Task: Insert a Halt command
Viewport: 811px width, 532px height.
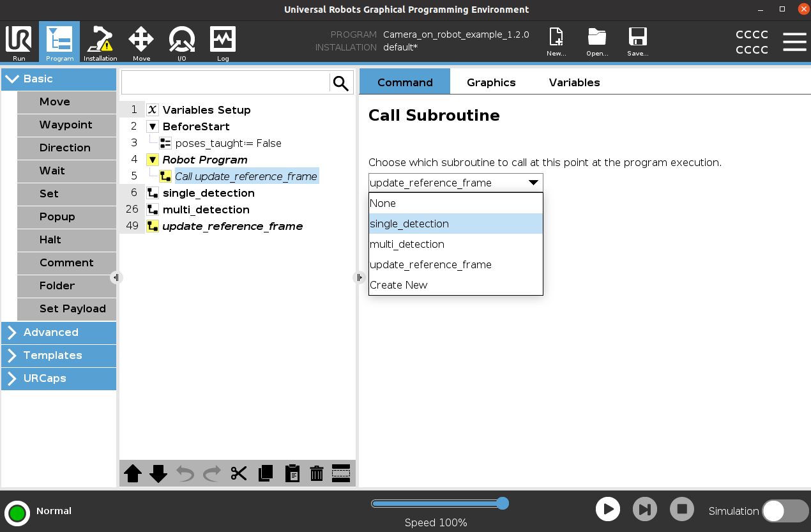Action: 66,240
